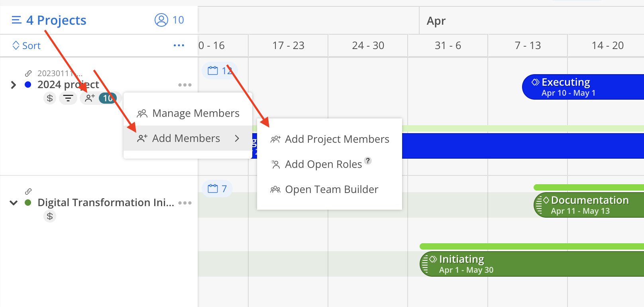Collapse the Digital Transformation project row
This screenshot has width=644, height=307.
[14, 203]
